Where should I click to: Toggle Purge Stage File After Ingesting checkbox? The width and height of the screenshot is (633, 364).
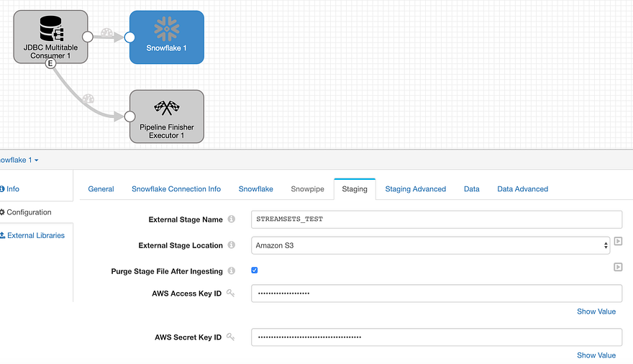point(255,270)
